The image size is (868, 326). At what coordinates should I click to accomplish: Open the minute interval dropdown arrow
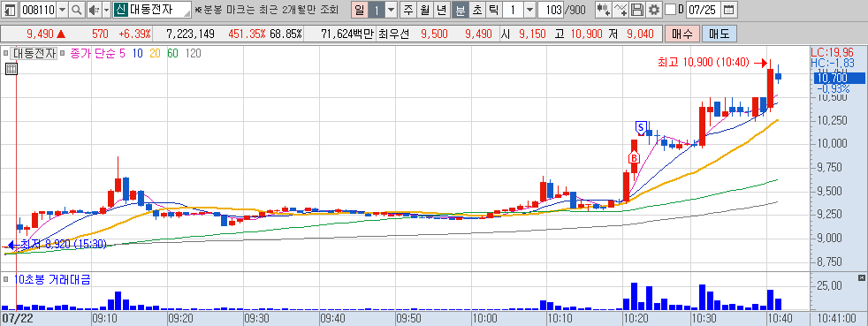(x=529, y=10)
